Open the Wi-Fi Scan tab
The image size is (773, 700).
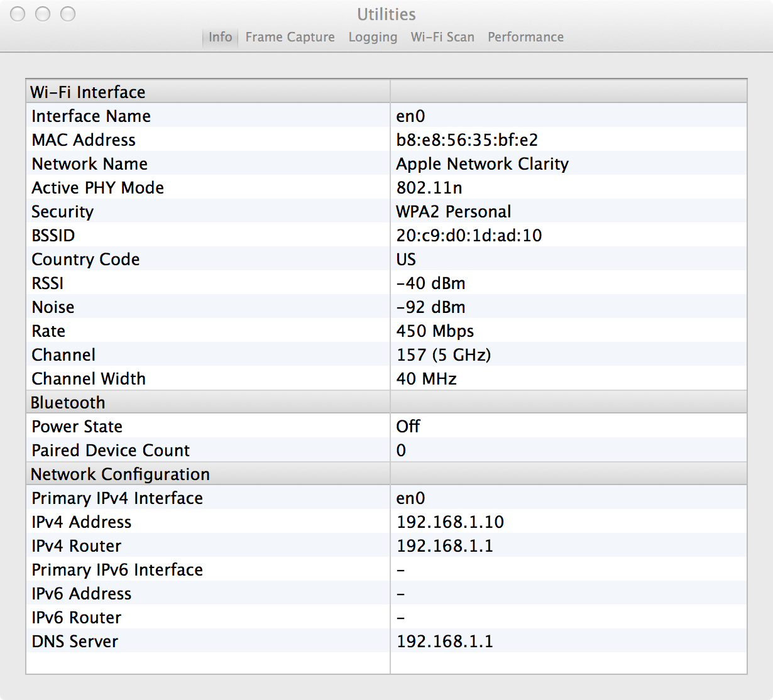coord(442,37)
